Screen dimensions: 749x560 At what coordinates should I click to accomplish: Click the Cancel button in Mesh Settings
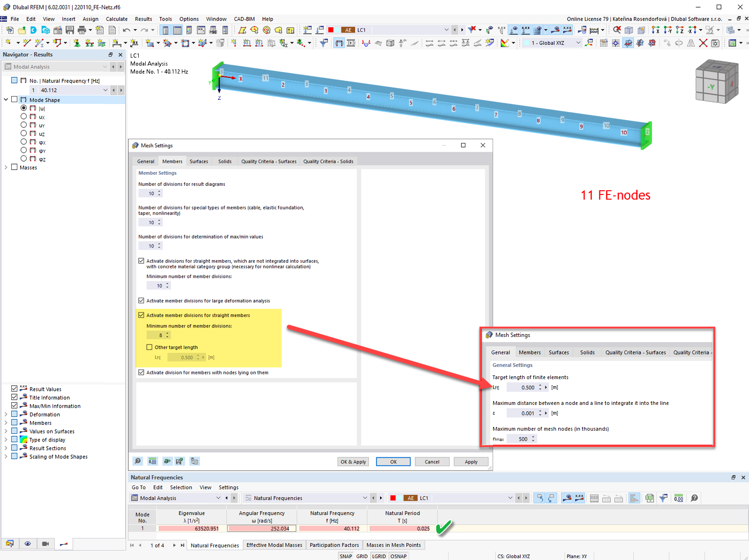coord(432,462)
